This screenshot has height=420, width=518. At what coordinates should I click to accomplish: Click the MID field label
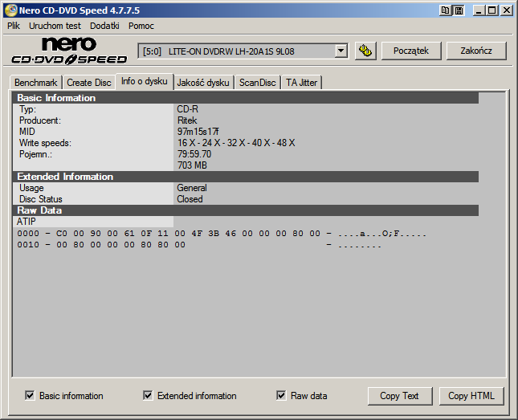tap(27, 132)
